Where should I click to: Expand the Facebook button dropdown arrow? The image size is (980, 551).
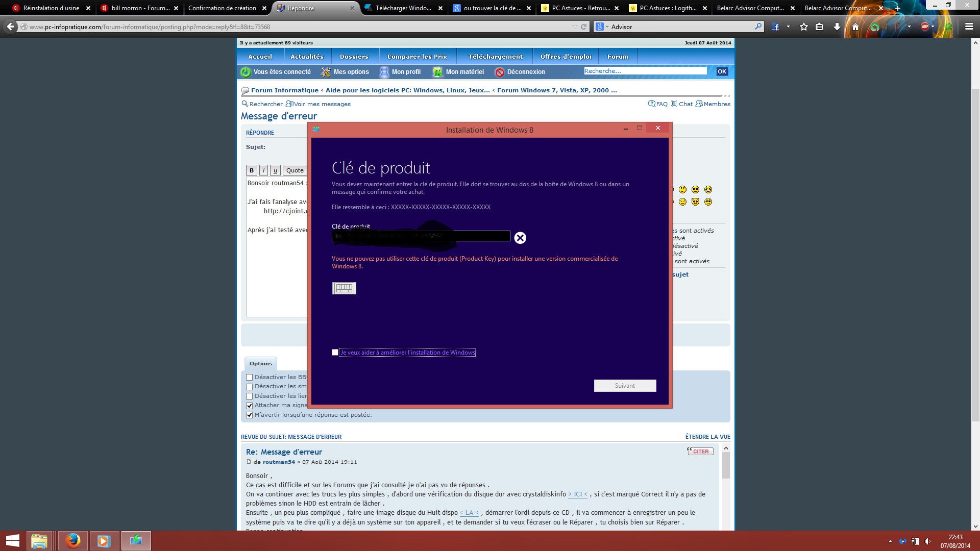[788, 27]
